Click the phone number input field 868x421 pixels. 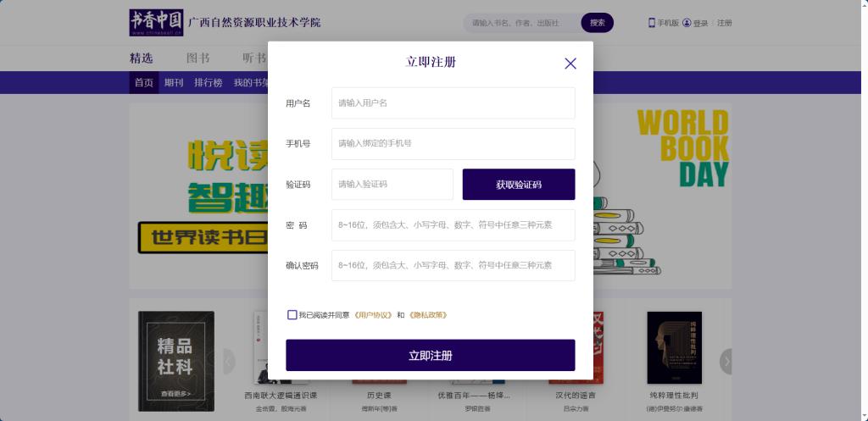[x=453, y=144]
